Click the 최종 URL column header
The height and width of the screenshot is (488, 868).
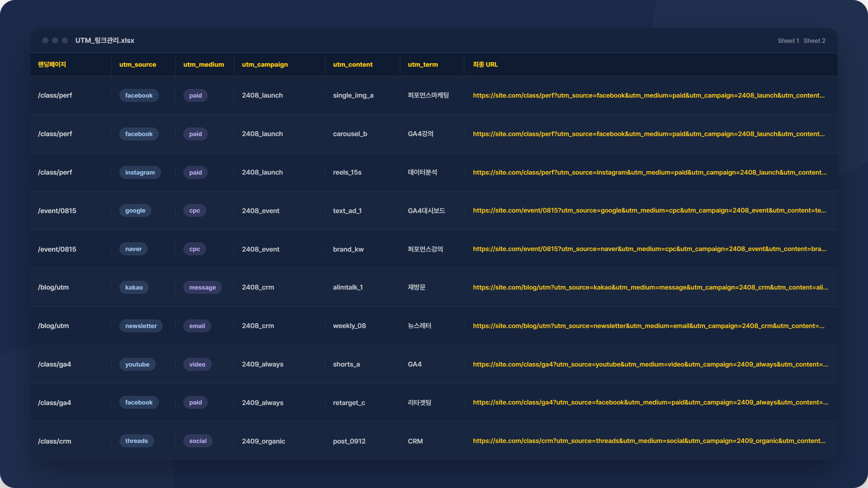click(x=485, y=64)
